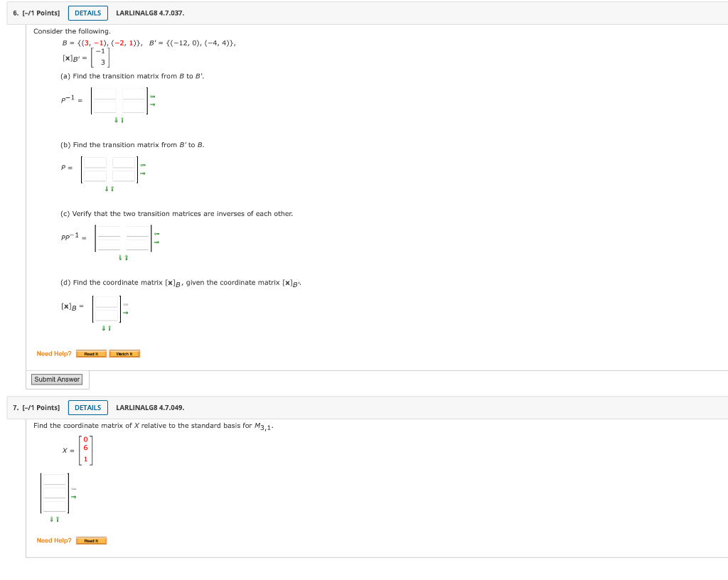Click the first entry field of matrix P⁻¹
This screenshot has height=580, width=728.
tap(105, 94)
